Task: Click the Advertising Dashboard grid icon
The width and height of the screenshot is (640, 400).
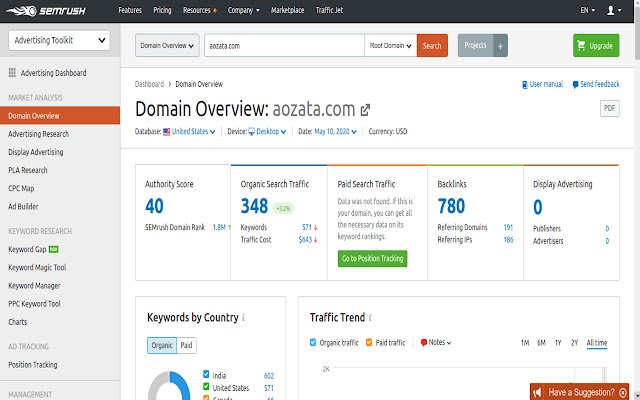Action: 12,73
